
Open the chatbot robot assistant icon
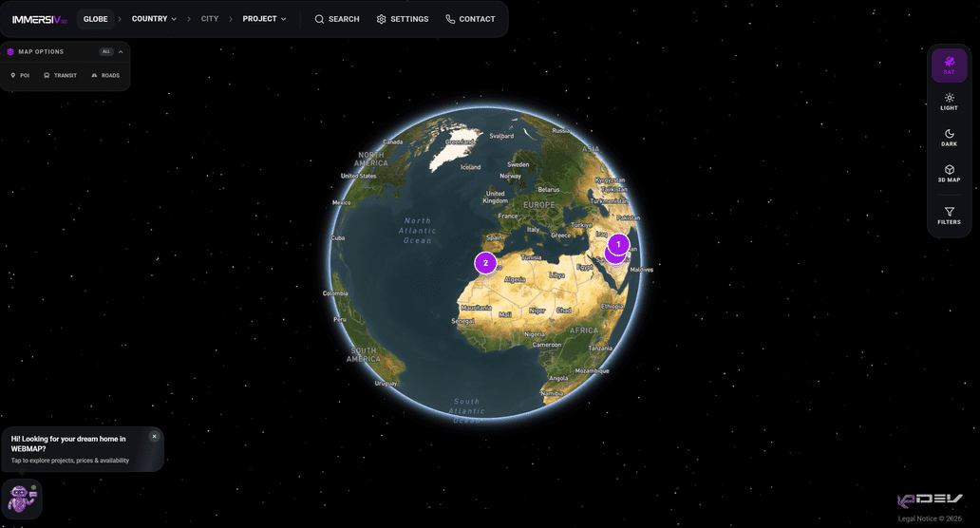tap(22, 499)
